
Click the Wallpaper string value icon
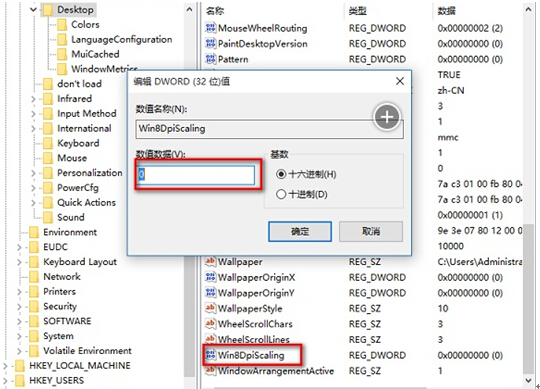(x=210, y=261)
